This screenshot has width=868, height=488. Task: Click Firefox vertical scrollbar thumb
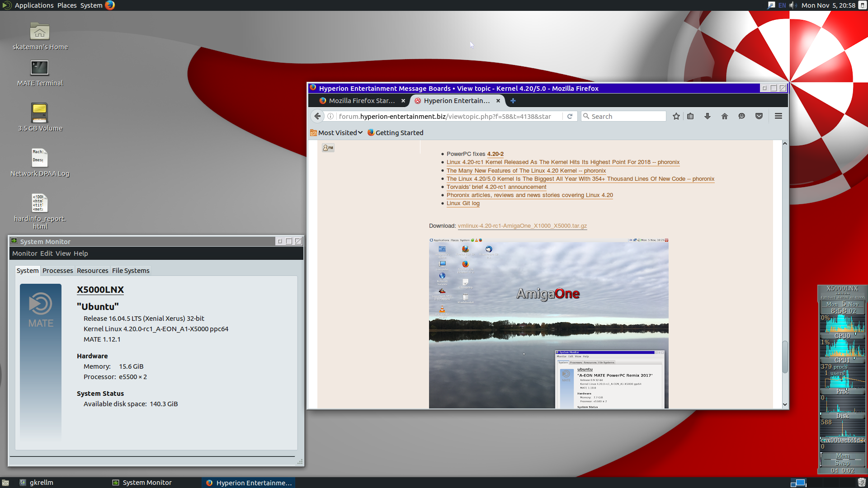[785, 357]
